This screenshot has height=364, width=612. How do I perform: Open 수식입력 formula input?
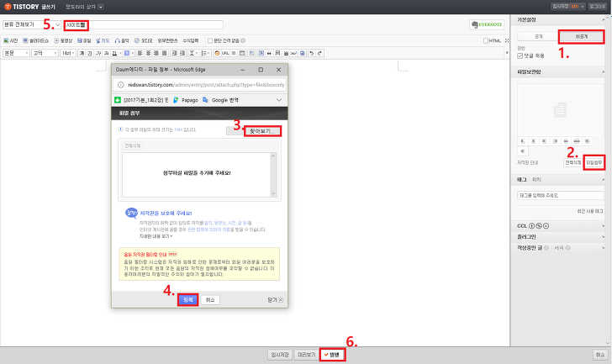[191, 40]
